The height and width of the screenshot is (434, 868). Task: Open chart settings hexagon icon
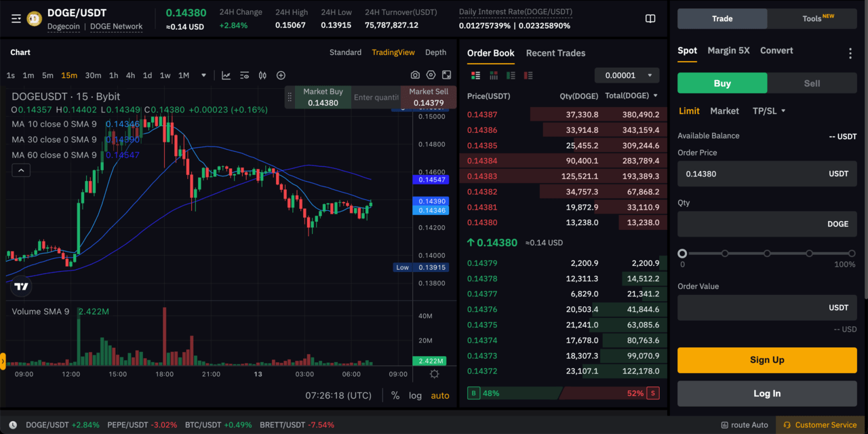tap(431, 75)
